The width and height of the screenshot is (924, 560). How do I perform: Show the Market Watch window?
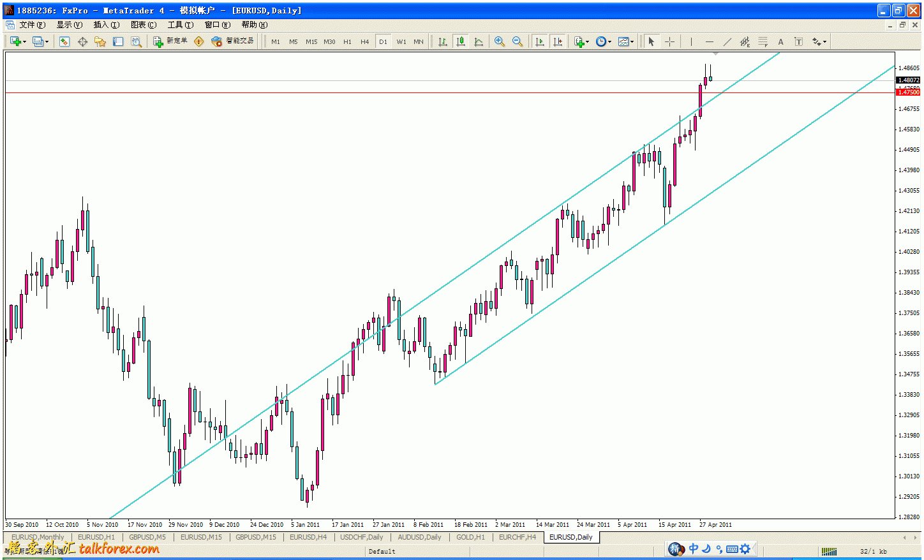64,41
